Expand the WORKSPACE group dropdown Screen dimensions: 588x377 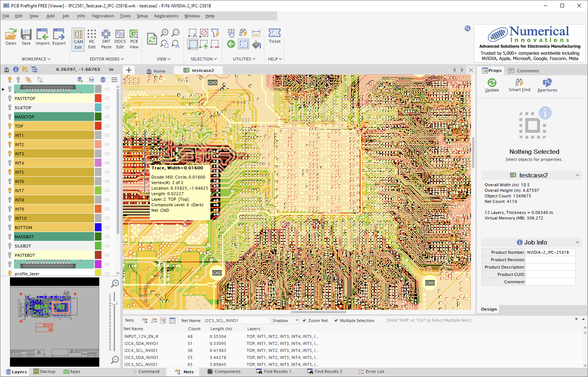pos(36,59)
